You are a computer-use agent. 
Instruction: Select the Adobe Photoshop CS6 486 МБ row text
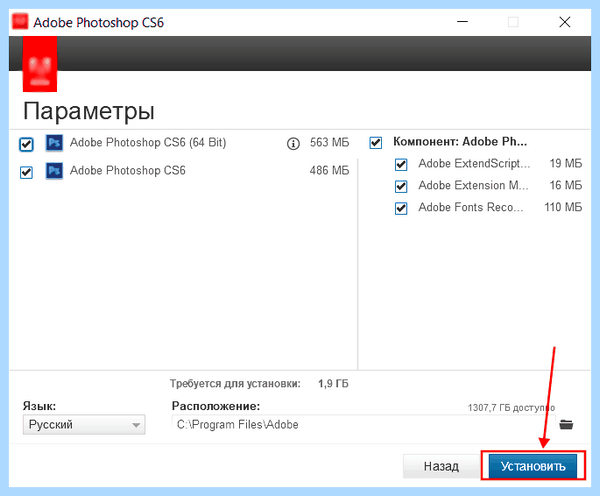(128, 170)
